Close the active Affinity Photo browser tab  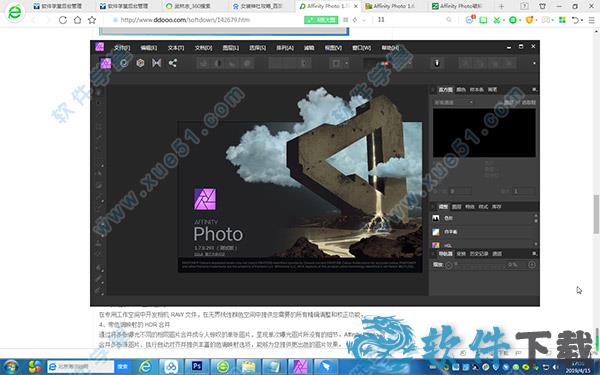pos(356,6)
